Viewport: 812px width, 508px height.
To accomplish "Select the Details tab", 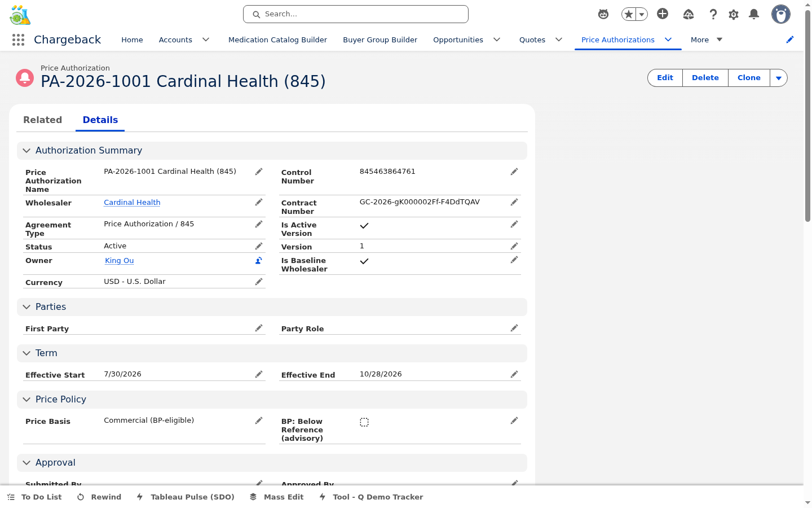I will coord(100,120).
